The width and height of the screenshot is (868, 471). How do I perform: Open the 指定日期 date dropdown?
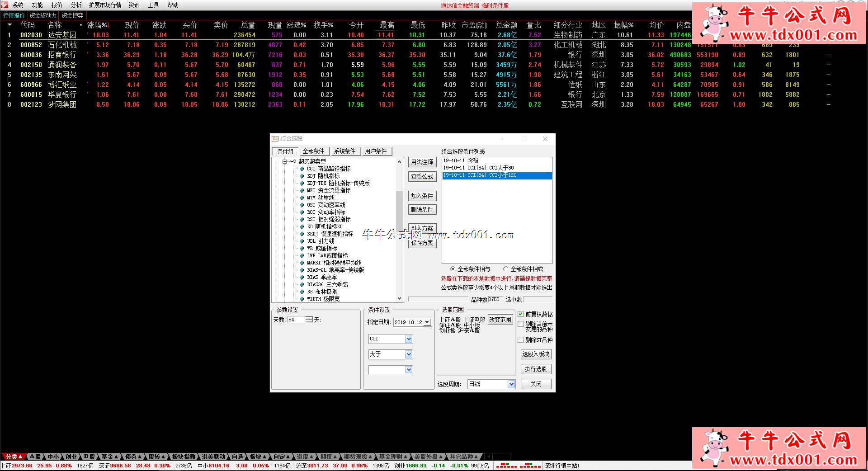click(427, 322)
